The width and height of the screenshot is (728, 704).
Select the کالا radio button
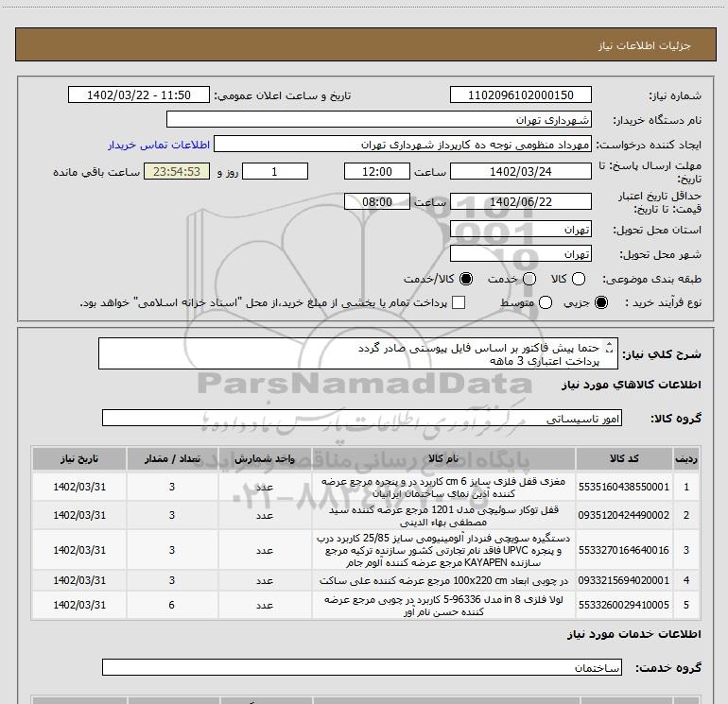point(579,279)
